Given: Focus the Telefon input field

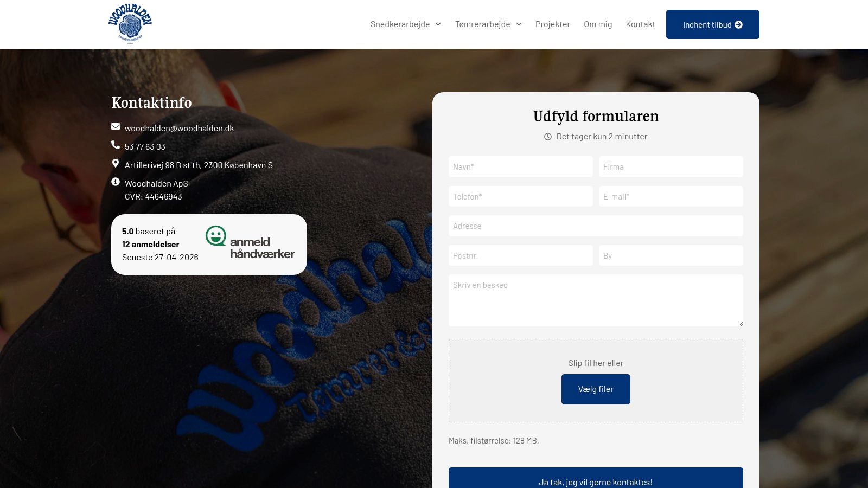Looking at the screenshot, I should point(521,196).
